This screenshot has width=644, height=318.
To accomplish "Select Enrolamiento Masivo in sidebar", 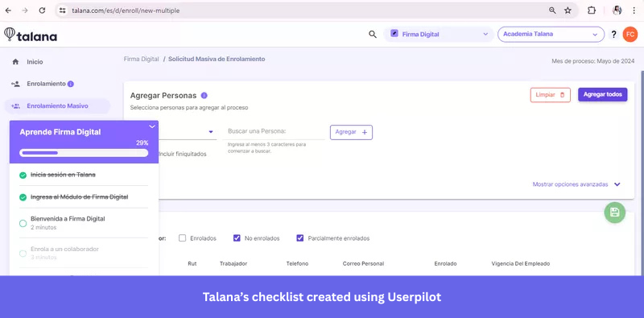I will click(57, 106).
